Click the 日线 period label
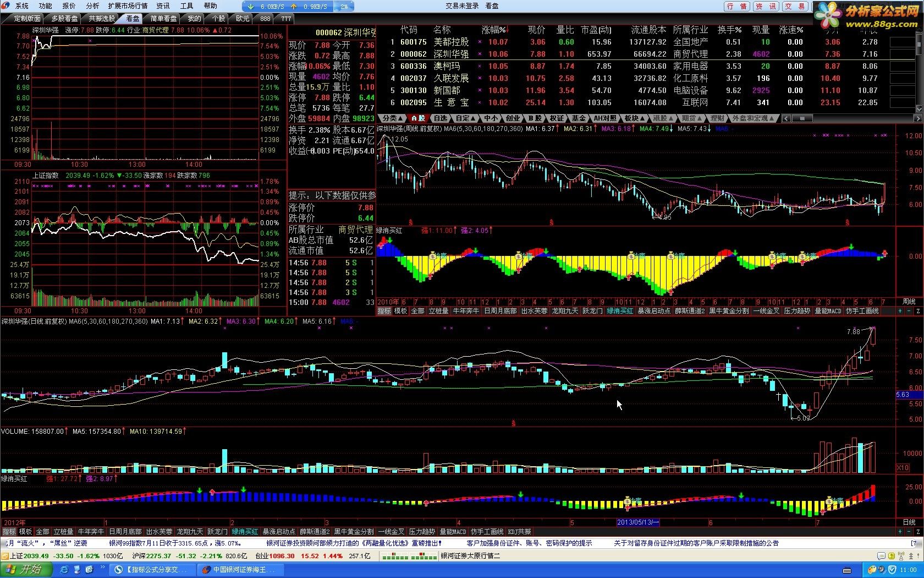This screenshot has height=578, width=924. 909,522
